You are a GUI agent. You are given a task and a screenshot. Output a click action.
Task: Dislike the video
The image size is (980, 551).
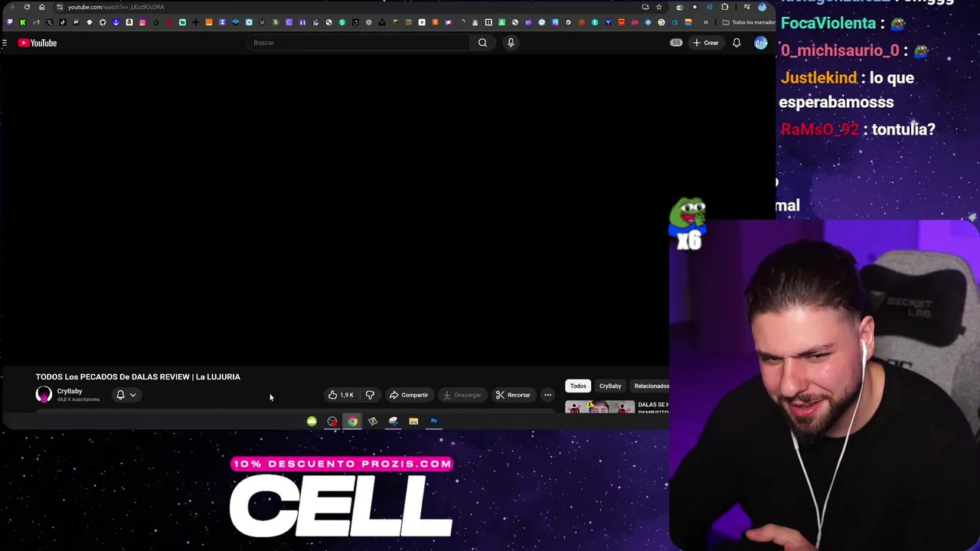[370, 395]
